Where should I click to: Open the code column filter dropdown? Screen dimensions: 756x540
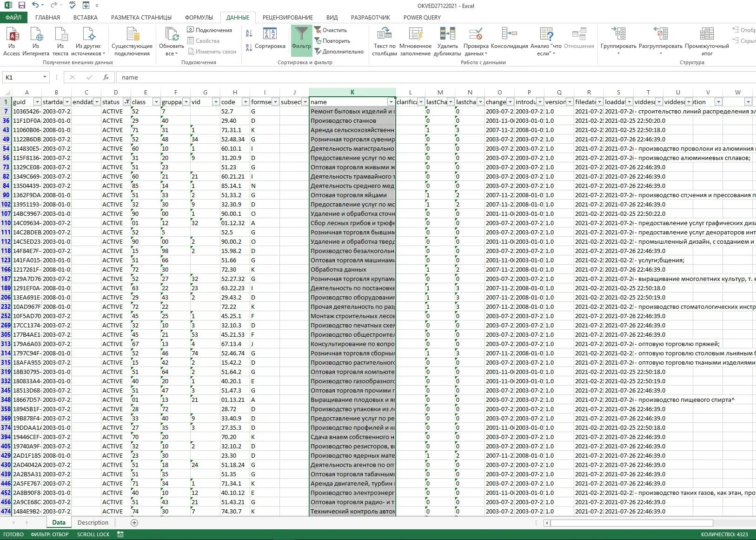tap(245, 102)
